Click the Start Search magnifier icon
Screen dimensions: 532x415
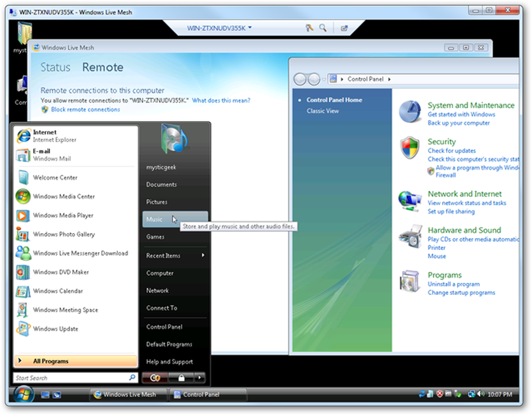pos(132,377)
